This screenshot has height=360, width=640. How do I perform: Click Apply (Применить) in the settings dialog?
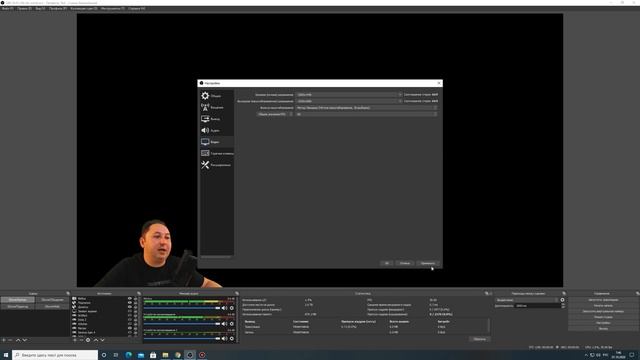(428, 263)
